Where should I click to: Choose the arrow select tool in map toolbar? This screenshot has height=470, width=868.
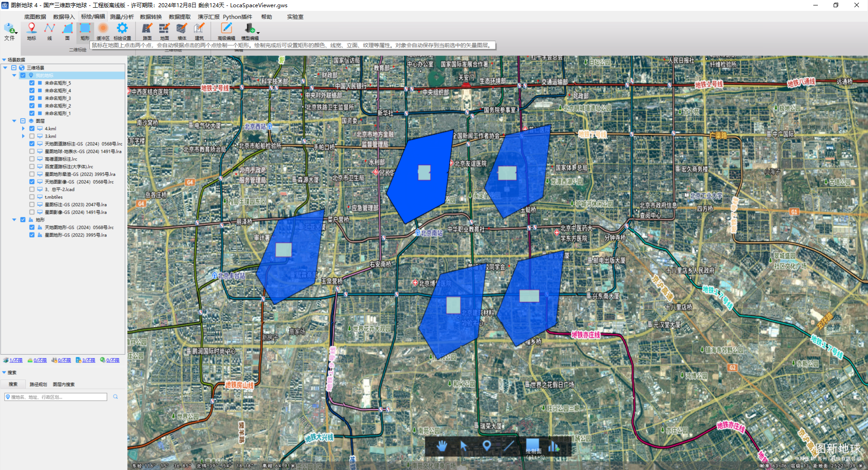pos(464,446)
